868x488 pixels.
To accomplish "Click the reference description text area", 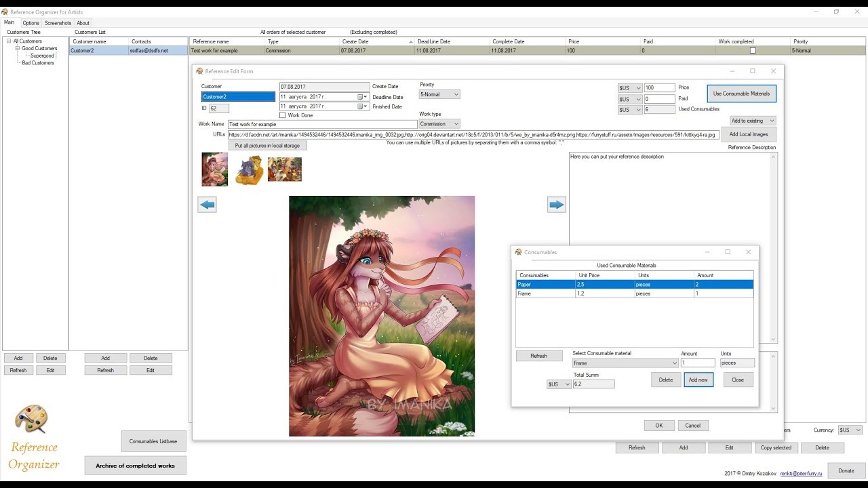I will [669, 247].
